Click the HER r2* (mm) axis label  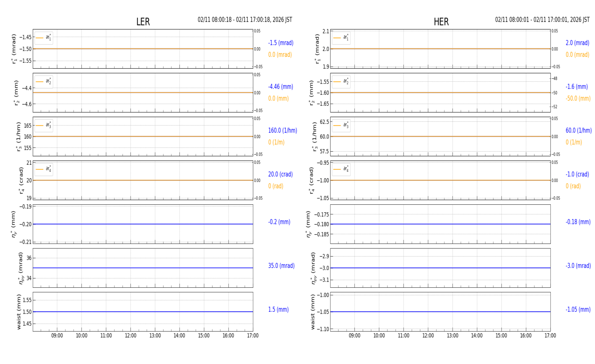311,93
